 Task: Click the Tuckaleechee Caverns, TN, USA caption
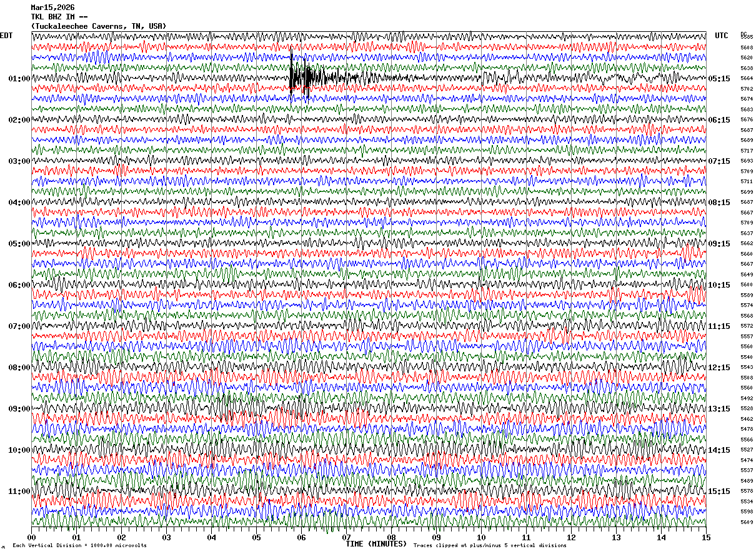[99, 26]
